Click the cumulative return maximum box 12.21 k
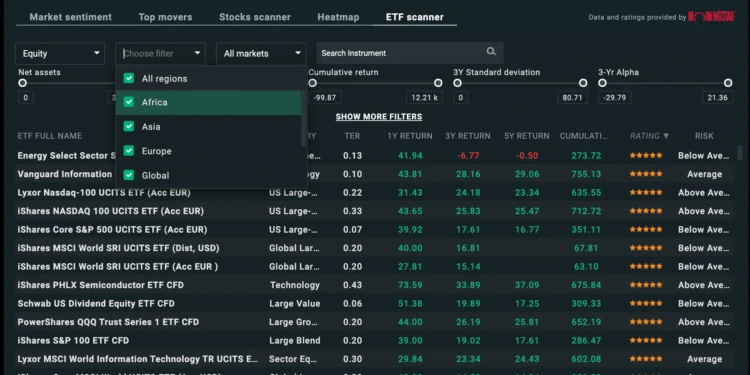Screen dimensions: 750x375 coord(424,98)
